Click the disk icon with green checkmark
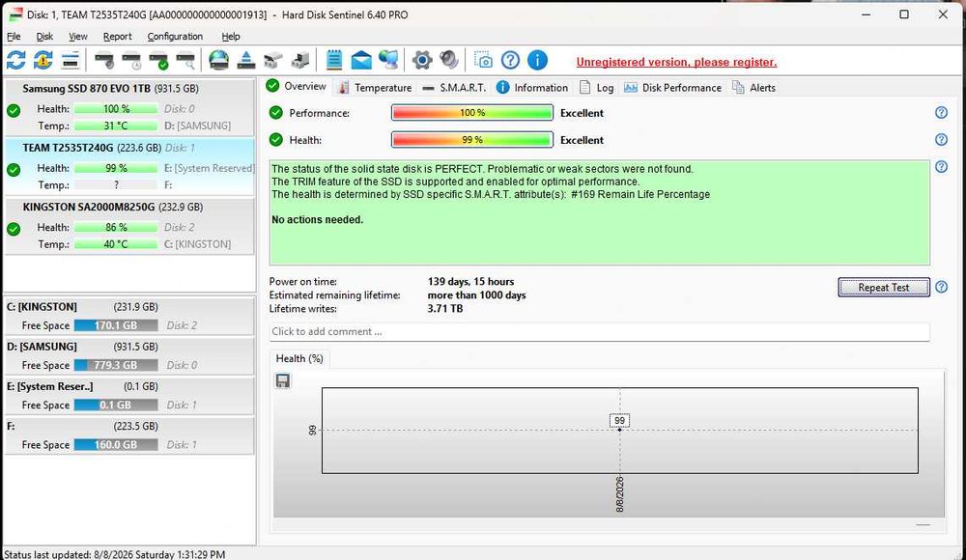The width and height of the screenshot is (966, 560). pos(158,60)
